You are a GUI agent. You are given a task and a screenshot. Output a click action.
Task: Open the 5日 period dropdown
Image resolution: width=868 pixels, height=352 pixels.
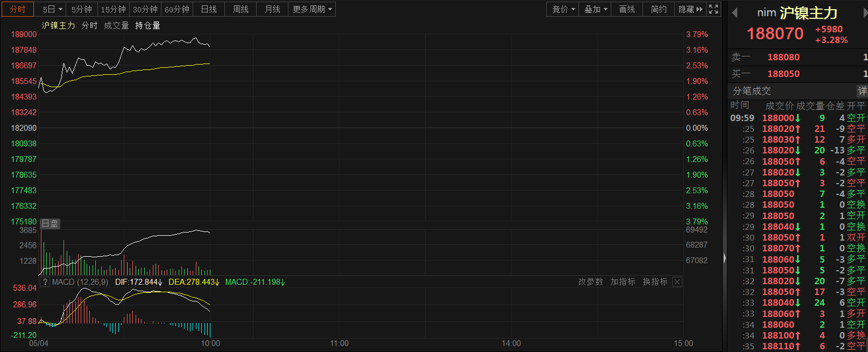point(53,9)
